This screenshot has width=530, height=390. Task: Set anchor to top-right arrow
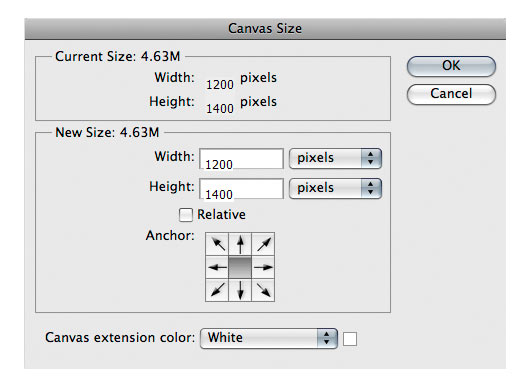[263, 244]
